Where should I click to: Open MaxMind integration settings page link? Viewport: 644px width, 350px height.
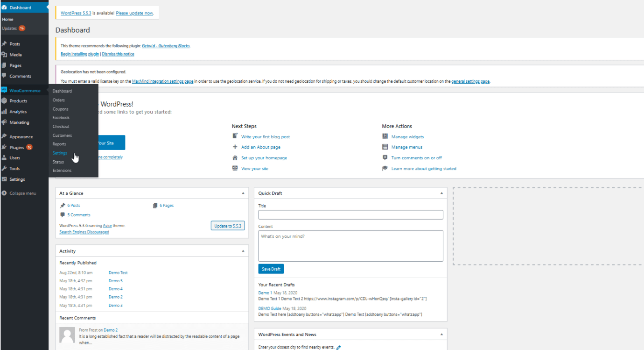point(162,81)
